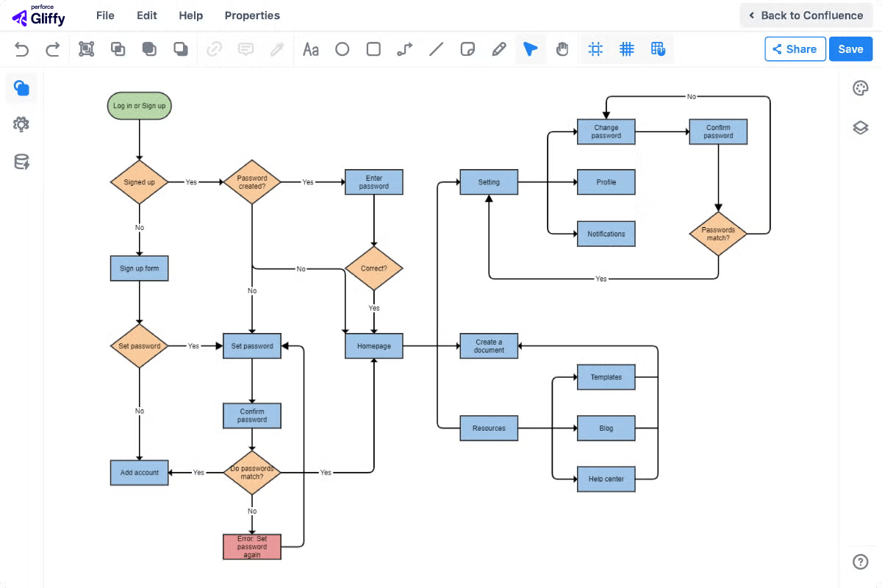882x588 pixels.
Task: Click the greyed comment icon
Action: click(x=246, y=49)
